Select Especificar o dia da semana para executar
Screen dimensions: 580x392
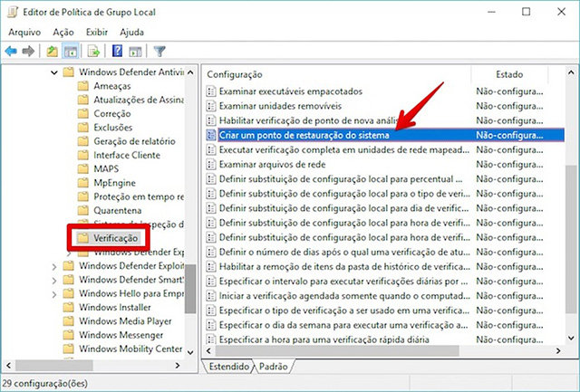click(x=343, y=325)
